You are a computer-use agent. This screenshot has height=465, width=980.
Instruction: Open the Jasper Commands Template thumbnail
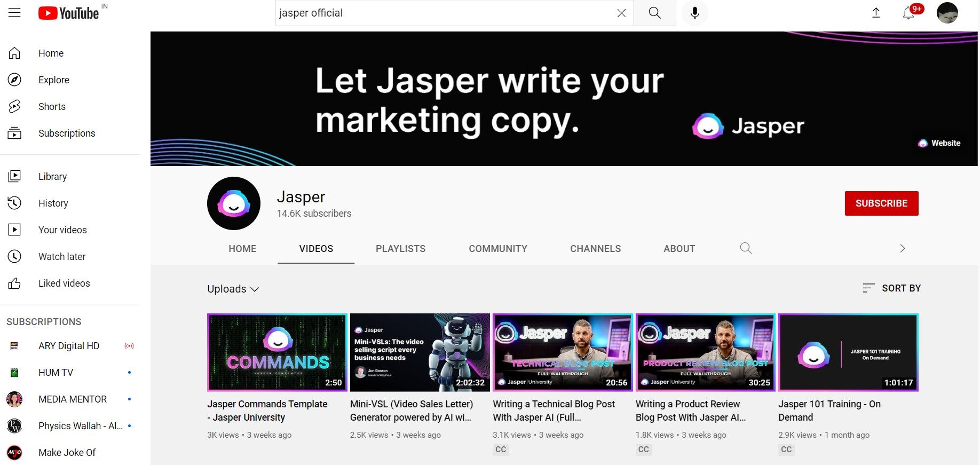point(277,352)
